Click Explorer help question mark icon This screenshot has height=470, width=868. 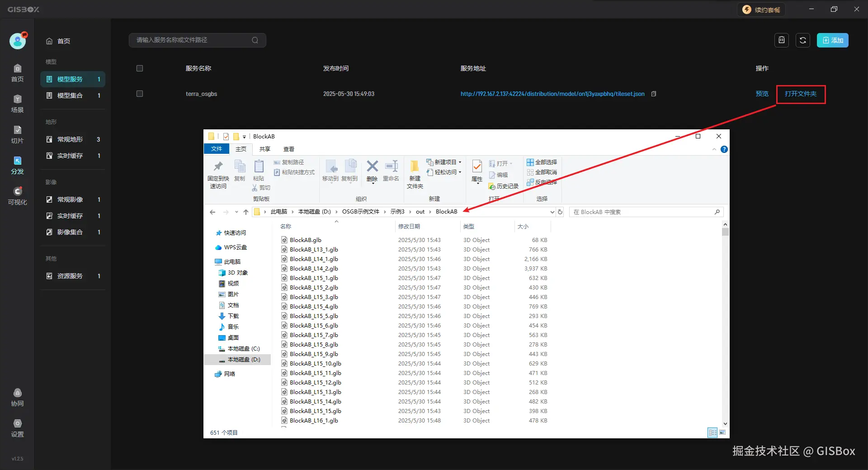724,149
